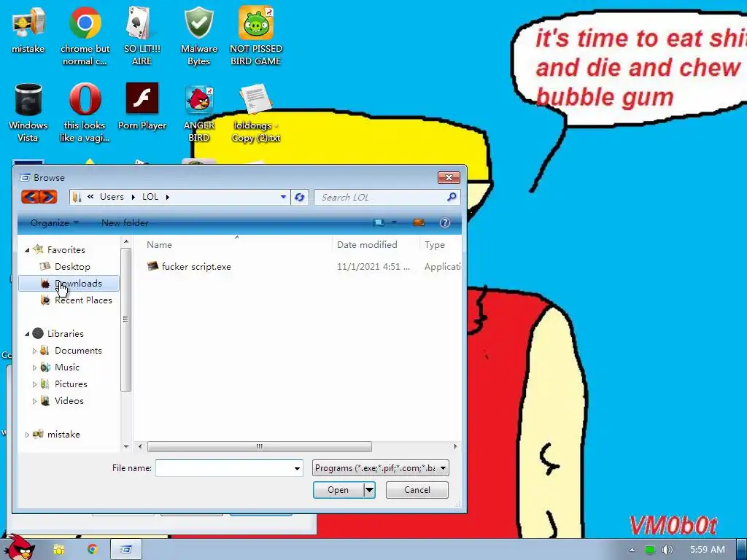Sort by the Date modified column header
747x560 pixels.
tap(376, 244)
